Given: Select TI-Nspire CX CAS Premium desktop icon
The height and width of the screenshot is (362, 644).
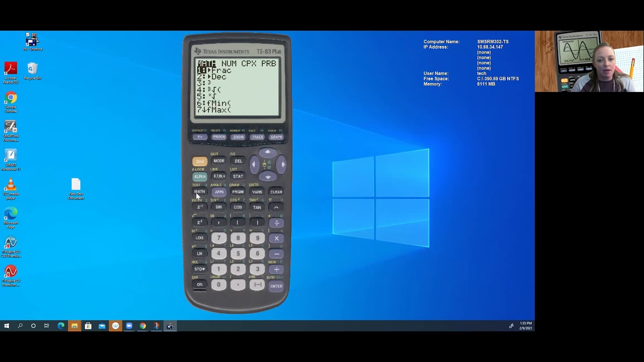Looking at the screenshot, I should coord(11,247).
